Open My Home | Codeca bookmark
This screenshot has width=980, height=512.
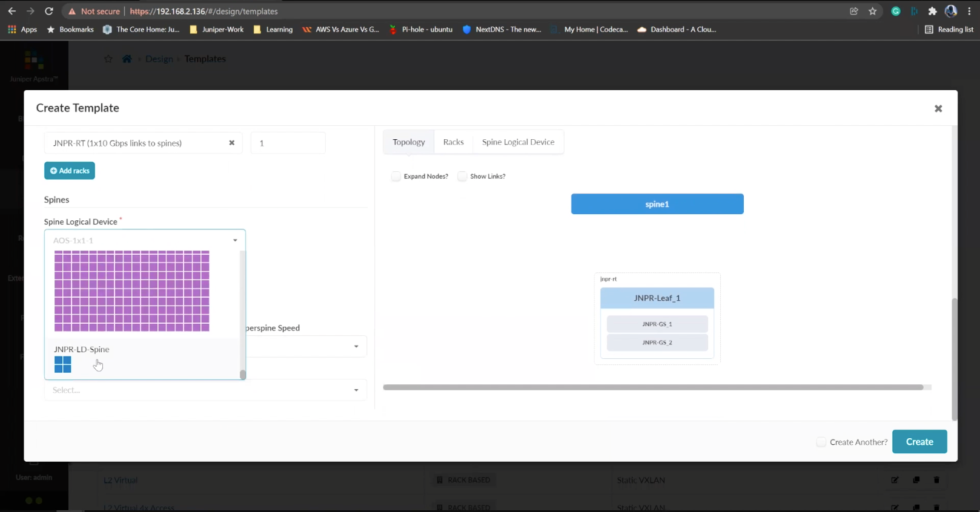589,29
